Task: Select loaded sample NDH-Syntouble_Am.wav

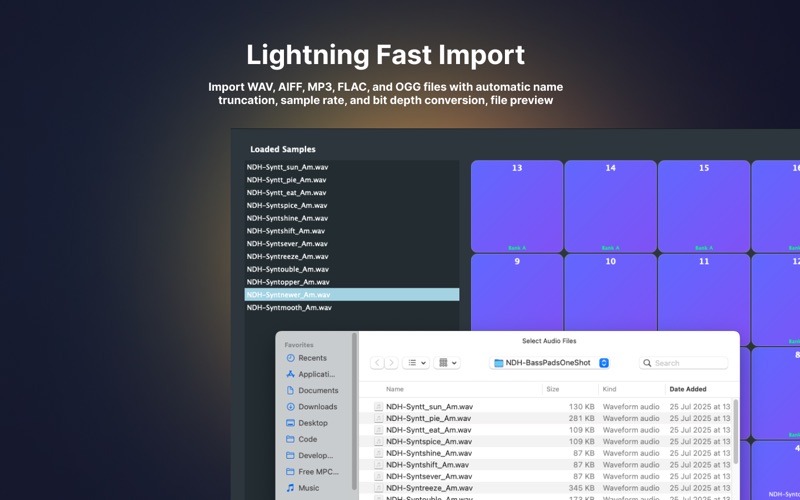Action: 352,269
